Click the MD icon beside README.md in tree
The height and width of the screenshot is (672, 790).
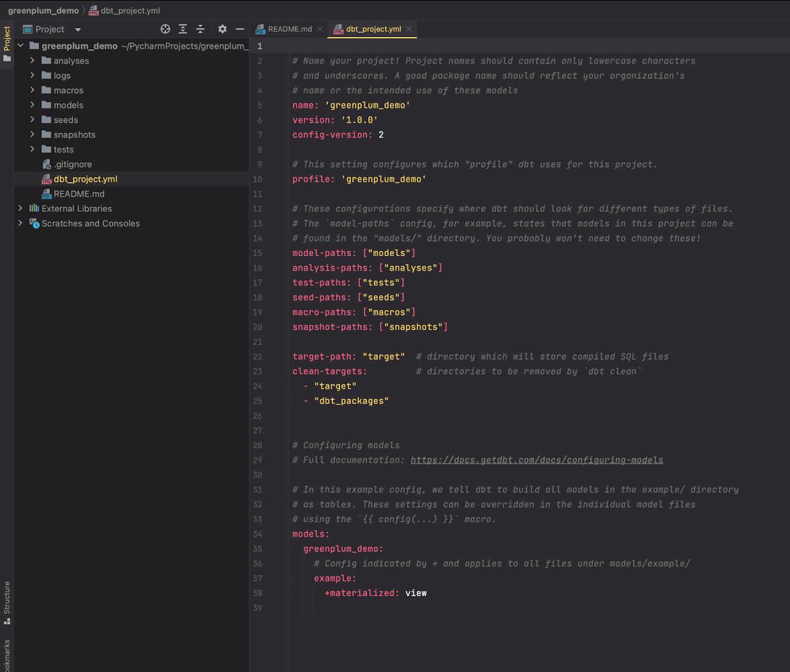(x=46, y=194)
